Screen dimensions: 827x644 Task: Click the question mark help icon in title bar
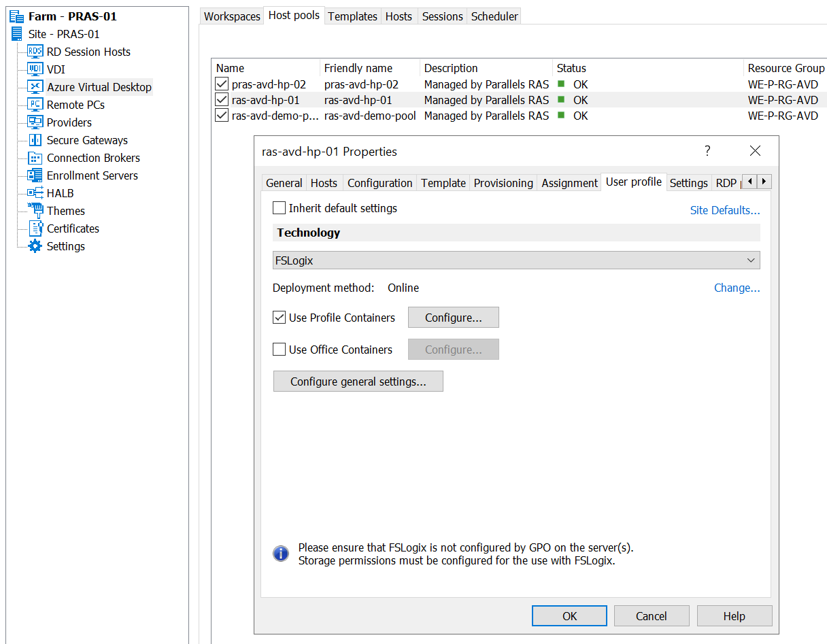(707, 151)
